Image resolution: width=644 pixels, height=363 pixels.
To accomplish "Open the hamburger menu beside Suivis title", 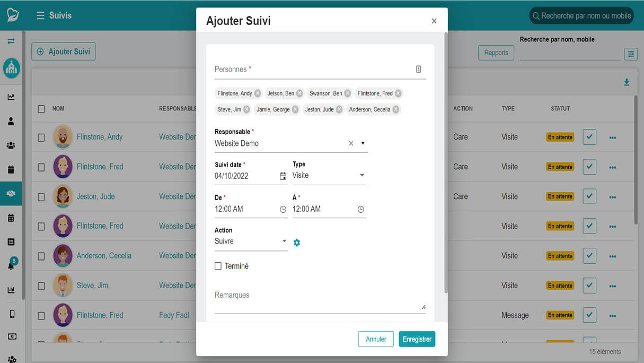I will coord(40,16).
